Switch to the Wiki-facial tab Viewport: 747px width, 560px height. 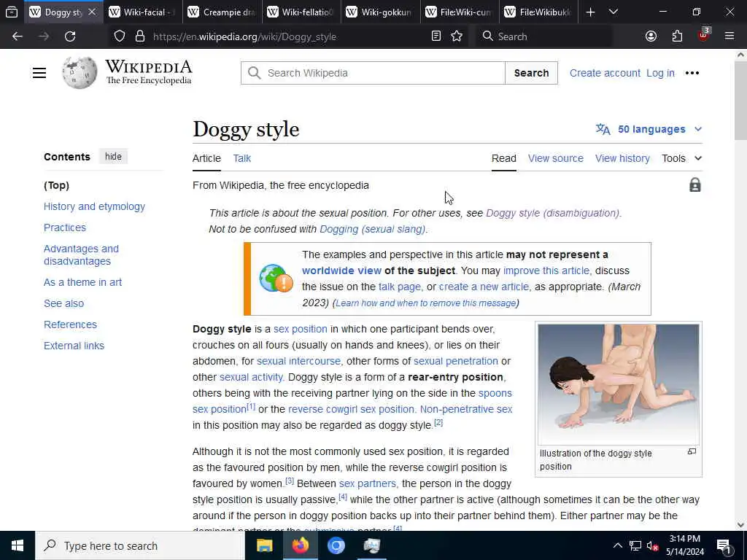143,12
